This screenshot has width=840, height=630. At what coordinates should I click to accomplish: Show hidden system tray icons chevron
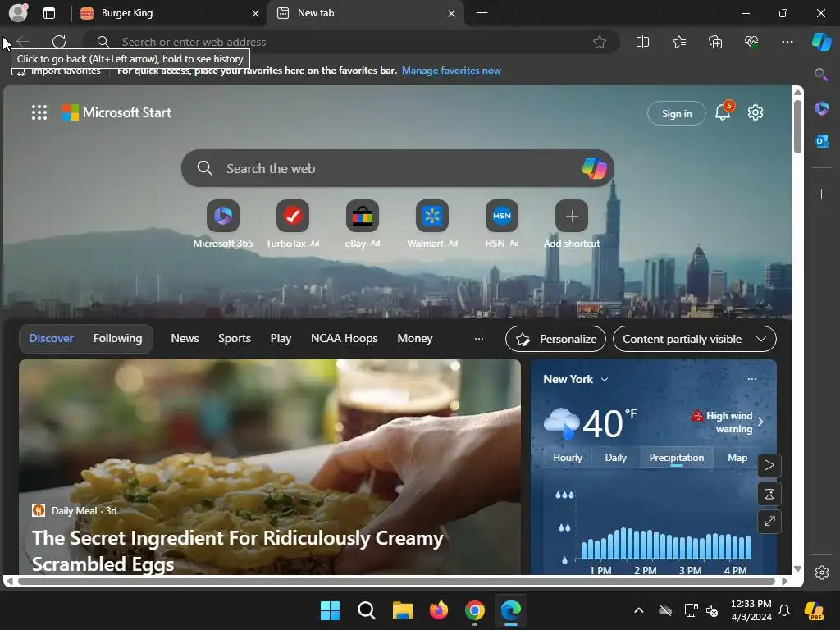click(638, 610)
